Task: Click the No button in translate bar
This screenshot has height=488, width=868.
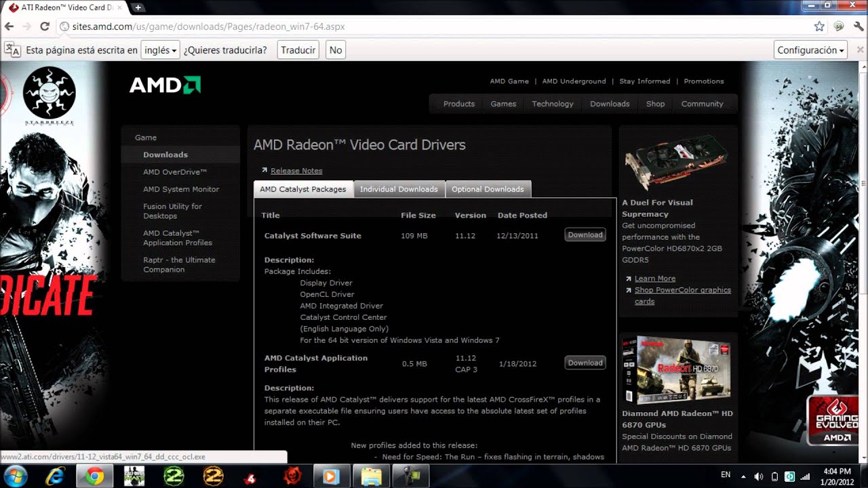Action: click(x=335, y=50)
